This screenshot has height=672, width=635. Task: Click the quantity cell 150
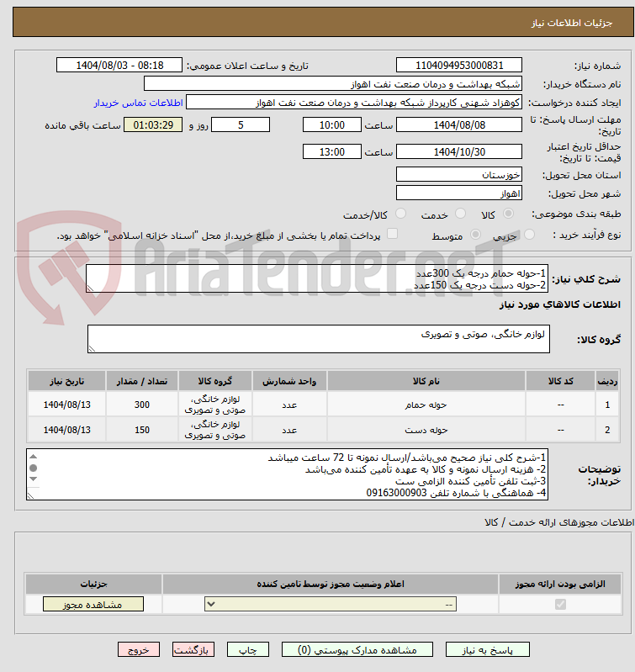(x=142, y=430)
